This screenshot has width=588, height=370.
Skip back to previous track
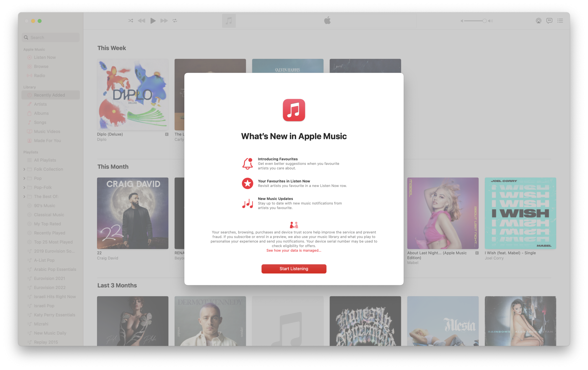(141, 21)
